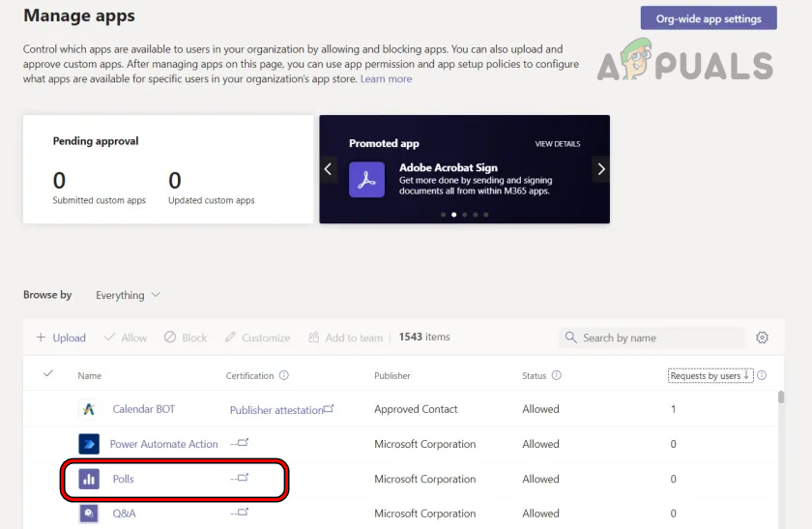Open Publisher attestation link for Calendar BOT
The image size is (812, 529).
click(281, 410)
